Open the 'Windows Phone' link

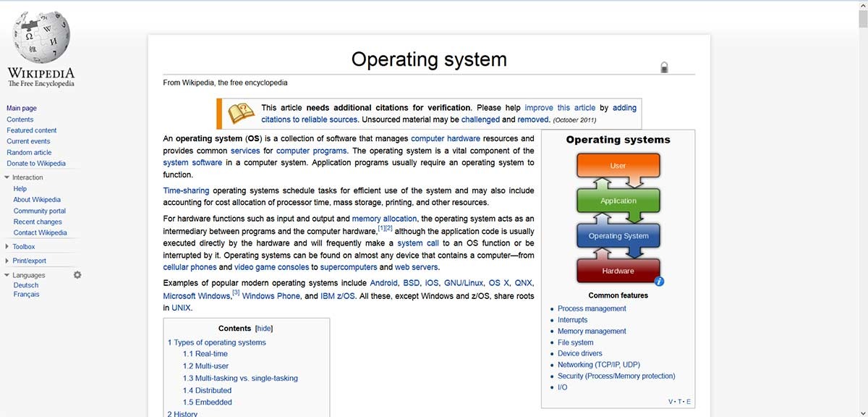(x=271, y=296)
